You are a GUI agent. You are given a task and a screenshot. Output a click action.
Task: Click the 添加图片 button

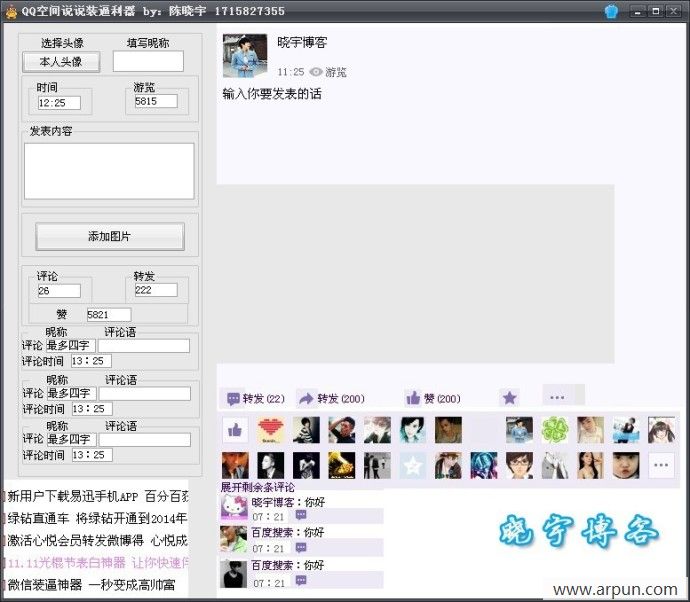coord(110,236)
